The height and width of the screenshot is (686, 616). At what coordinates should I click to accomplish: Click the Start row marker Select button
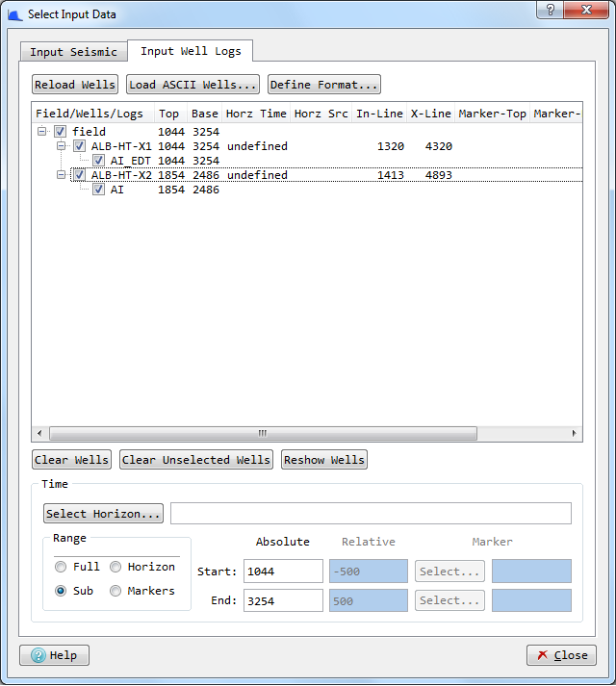pos(449,572)
